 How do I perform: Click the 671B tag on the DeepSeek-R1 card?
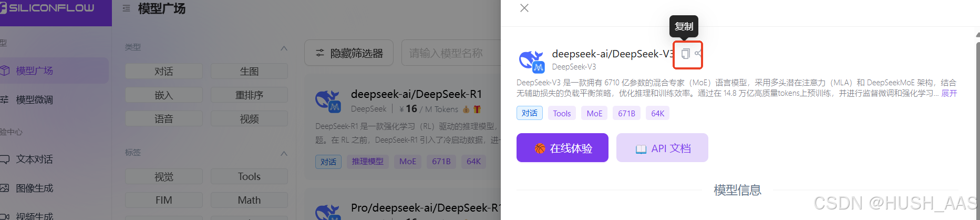[441, 162]
